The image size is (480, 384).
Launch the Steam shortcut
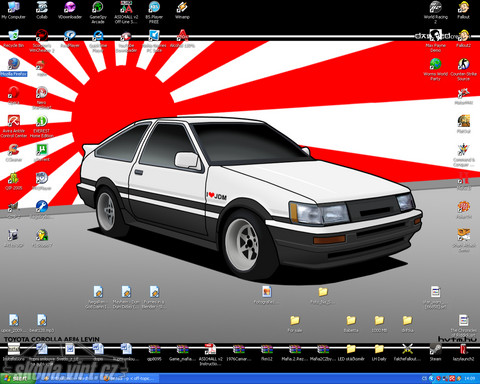click(435, 352)
